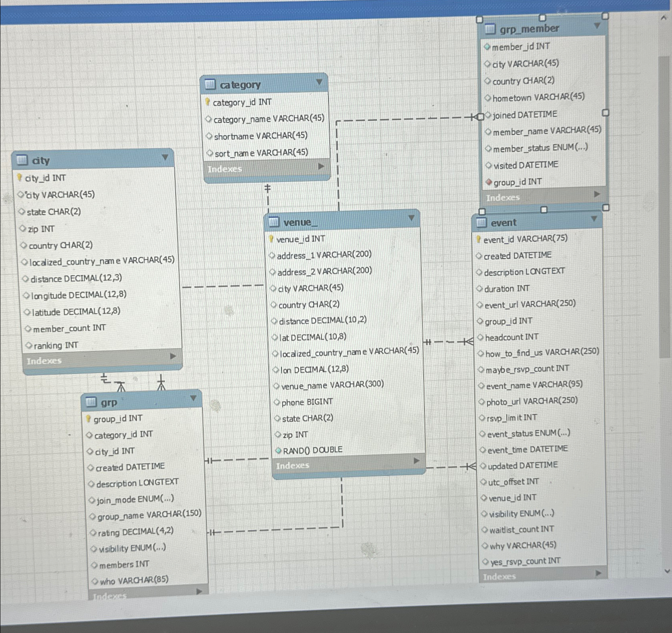Collapse the city table with its header arrow

[165, 157]
